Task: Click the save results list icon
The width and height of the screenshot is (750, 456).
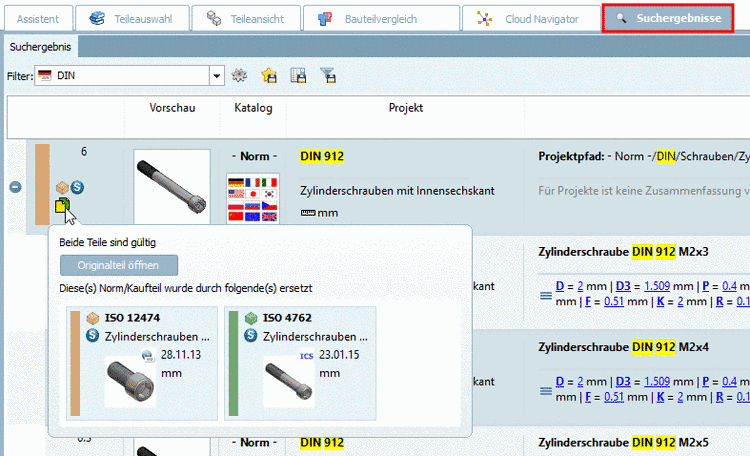Action: (298, 75)
